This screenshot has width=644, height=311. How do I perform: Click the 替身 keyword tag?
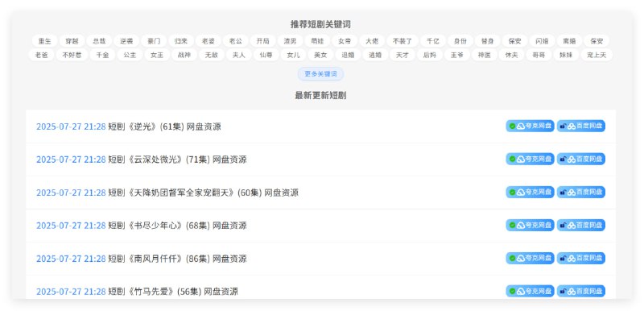[488, 41]
